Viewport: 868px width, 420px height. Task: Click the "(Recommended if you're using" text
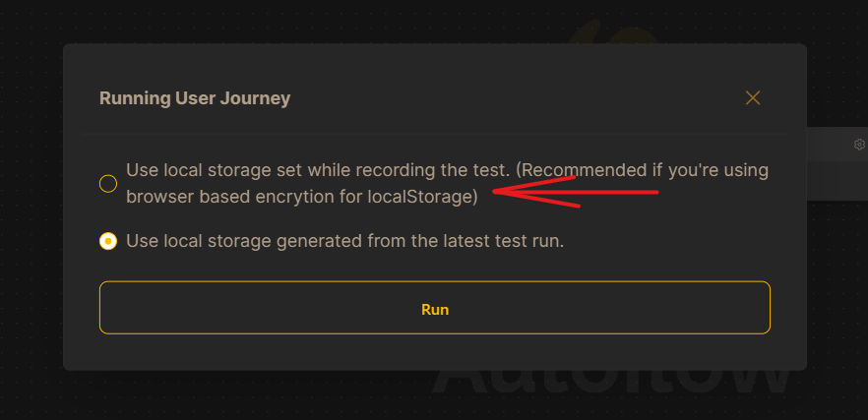coord(642,170)
